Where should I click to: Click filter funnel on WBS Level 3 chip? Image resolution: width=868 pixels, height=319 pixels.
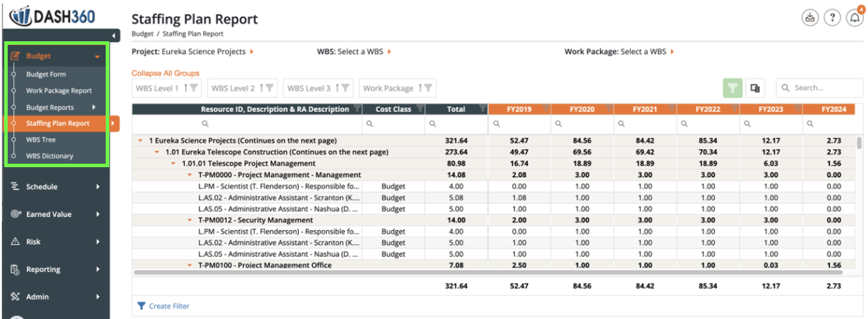345,88
